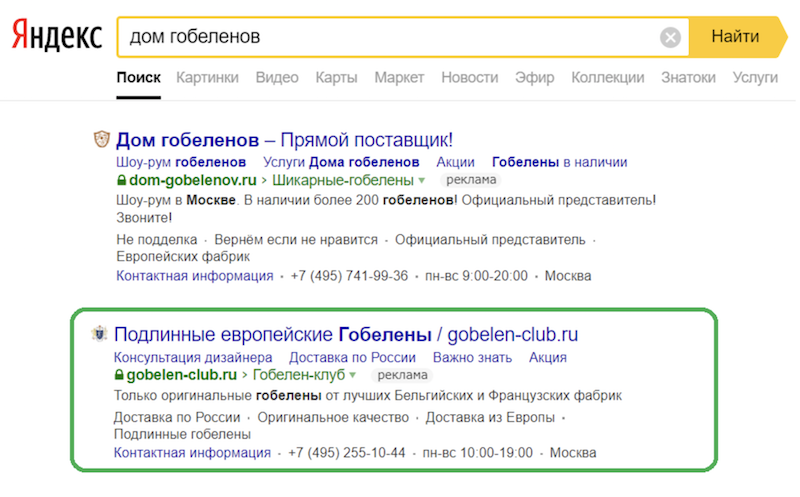This screenshot has height=497, width=800.
Task: Click the hours text пн-вс 10:00-19:00
Action: [477, 453]
